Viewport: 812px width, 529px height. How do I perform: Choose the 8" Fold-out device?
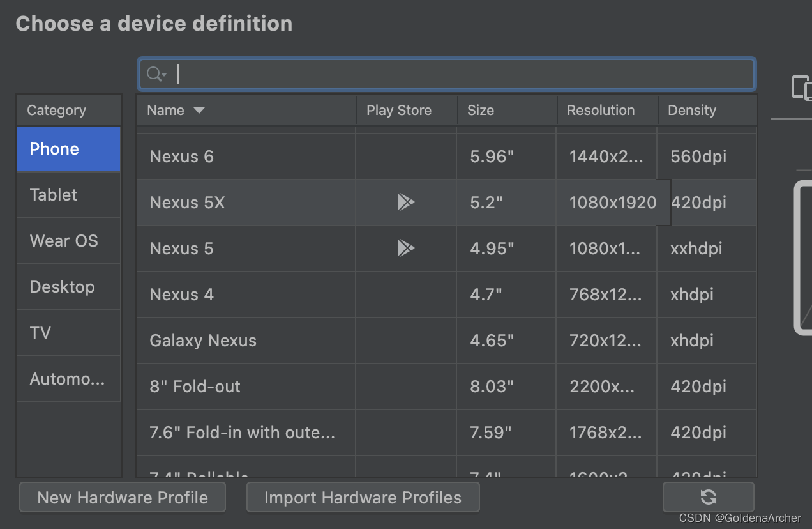click(246, 387)
